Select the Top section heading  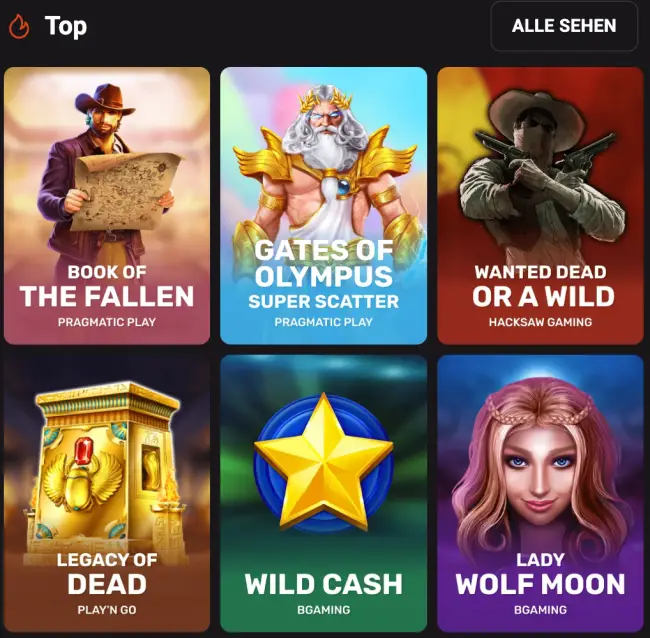(66, 27)
